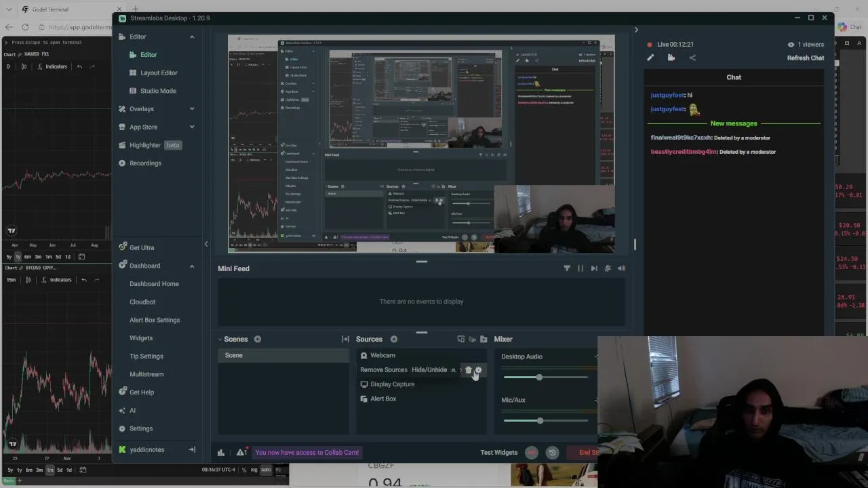Collapse the chat panel arrow
This screenshot has width=868, height=488.
tap(636, 30)
